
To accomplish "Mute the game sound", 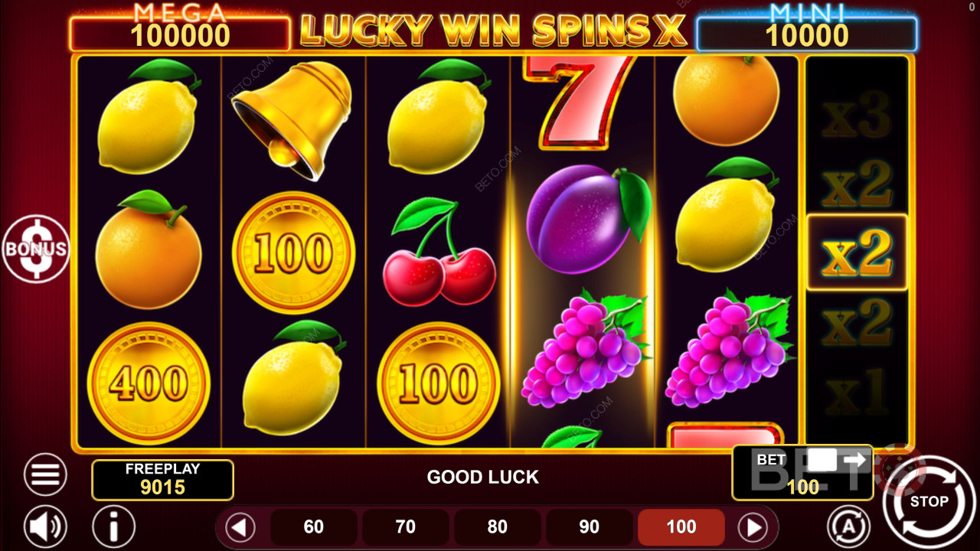I will click(45, 527).
